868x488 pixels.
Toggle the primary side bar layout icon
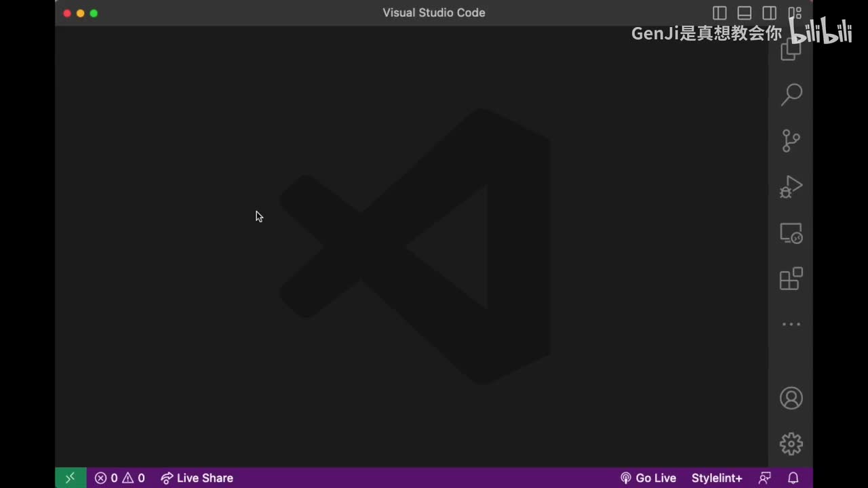(x=719, y=13)
